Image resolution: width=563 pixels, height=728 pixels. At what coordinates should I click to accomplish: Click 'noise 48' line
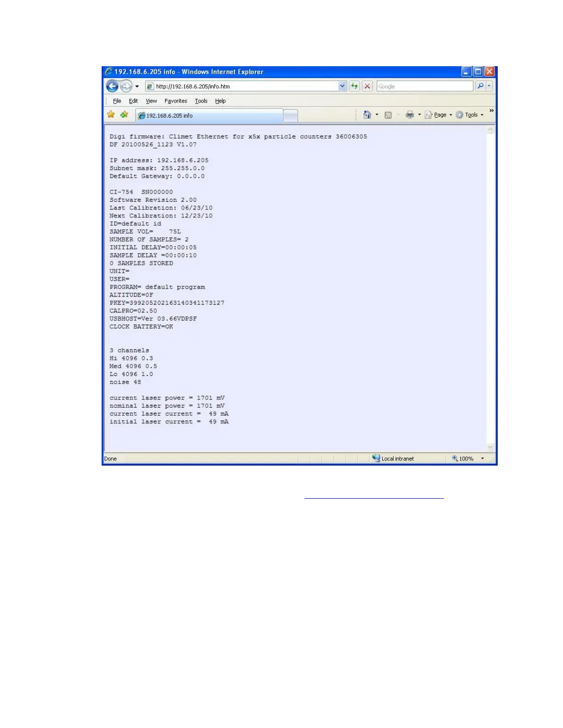[125, 382]
